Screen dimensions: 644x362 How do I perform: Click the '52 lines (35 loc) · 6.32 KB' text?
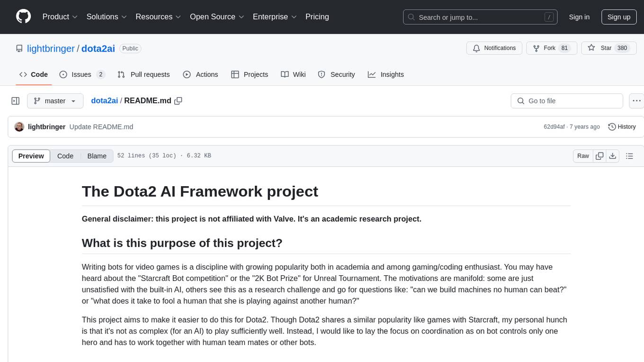(164, 156)
